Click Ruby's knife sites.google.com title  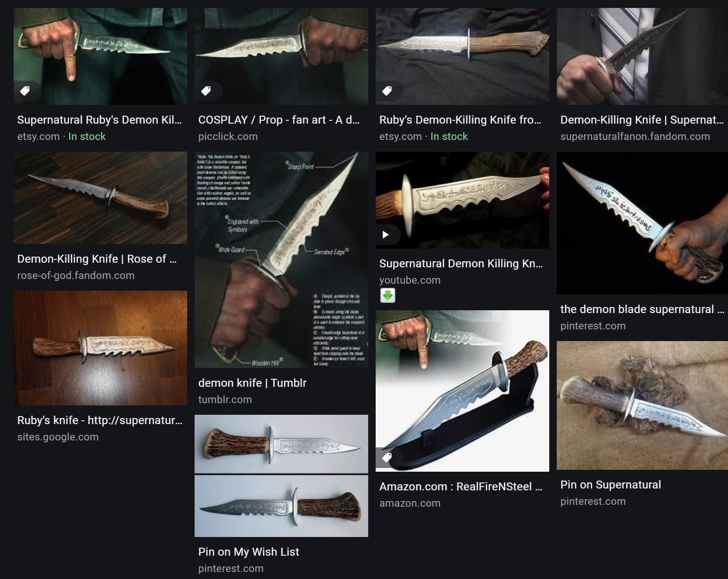click(x=100, y=420)
